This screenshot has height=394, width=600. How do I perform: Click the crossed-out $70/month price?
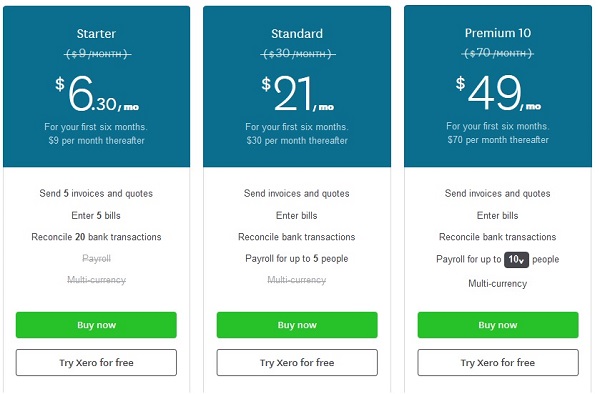click(498, 53)
